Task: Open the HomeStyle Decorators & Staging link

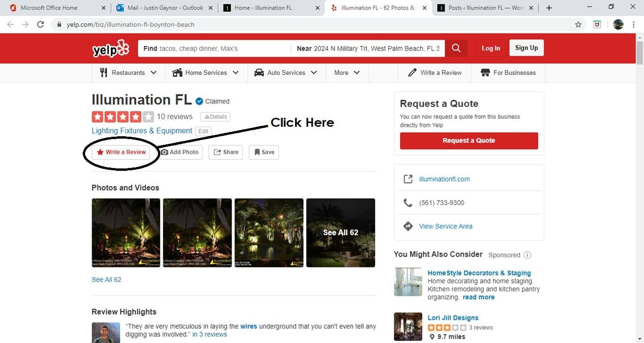Action: (x=479, y=273)
